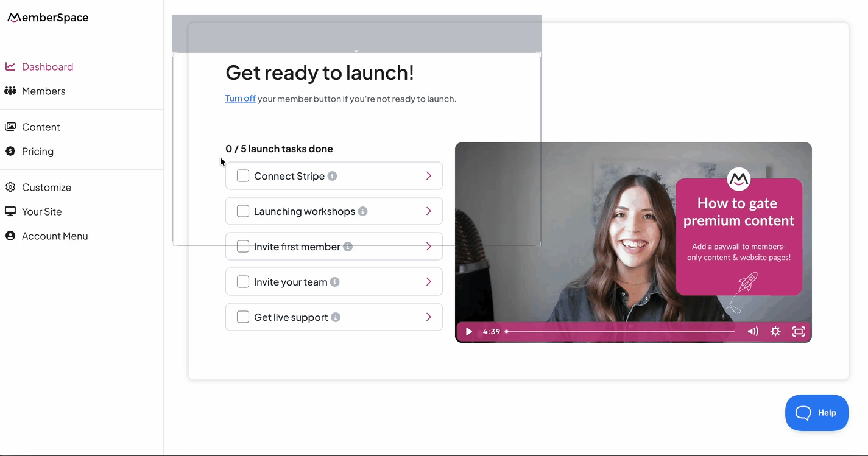Mute the video with the speaker icon

coord(753,331)
